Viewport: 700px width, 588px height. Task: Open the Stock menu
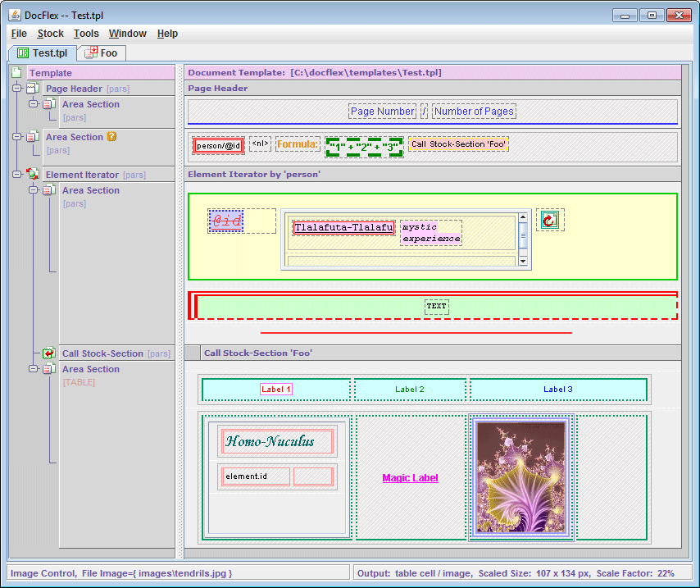(x=51, y=34)
